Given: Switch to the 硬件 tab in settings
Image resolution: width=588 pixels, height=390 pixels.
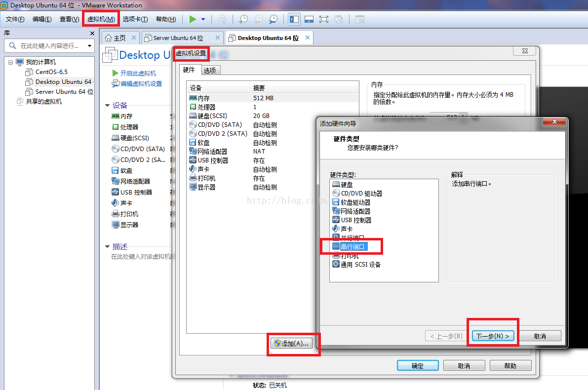Looking at the screenshot, I should point(189,70).
